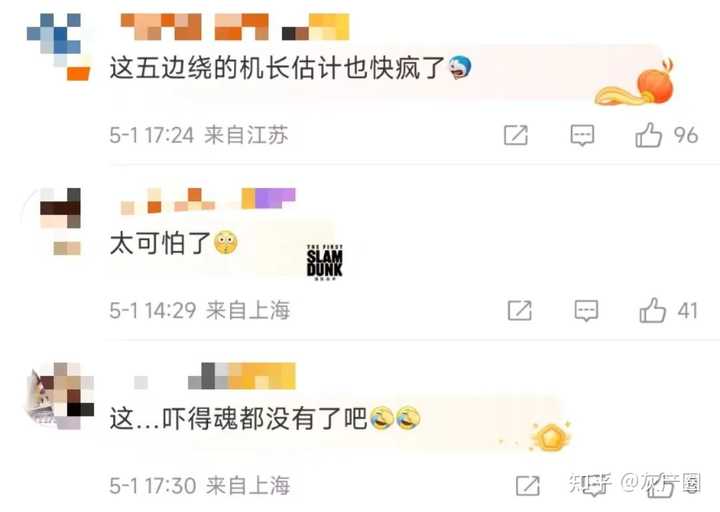Image resolution: width=720 pixels, height=512 pixels.
Task: Select the comment text 这五边绕的机长估计也快疯了
Action: pyautogui.click(x=277, y=68)
